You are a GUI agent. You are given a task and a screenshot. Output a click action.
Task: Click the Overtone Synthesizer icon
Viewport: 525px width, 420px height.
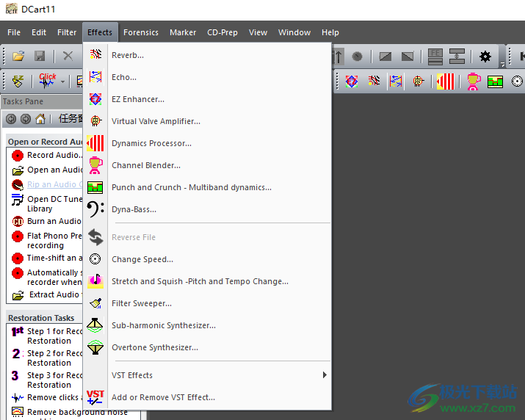point(95,347)
